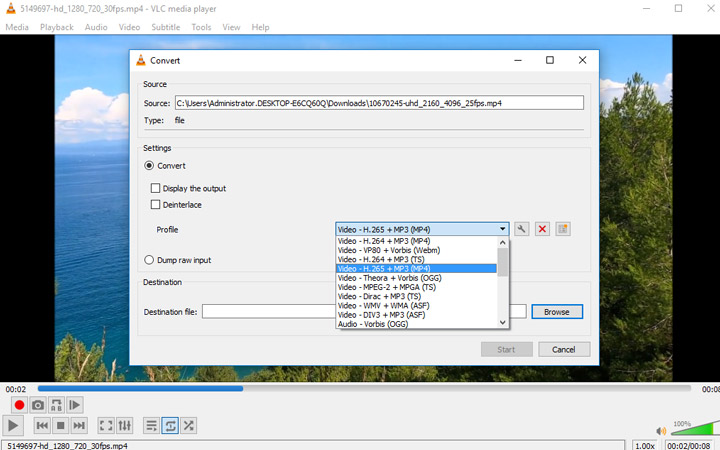This screenshot has height=450, width=720.
Task: Click the playback seek bar
Action: pyautogui.click(x=364, y=388)
